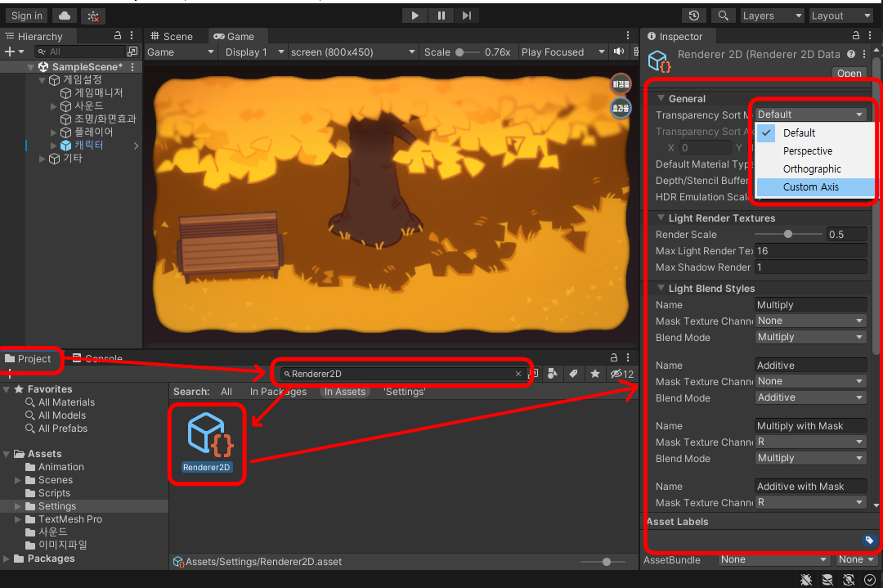Switch to the Game tab
Viewport: 883px width, 588px height.
point(235,37)
